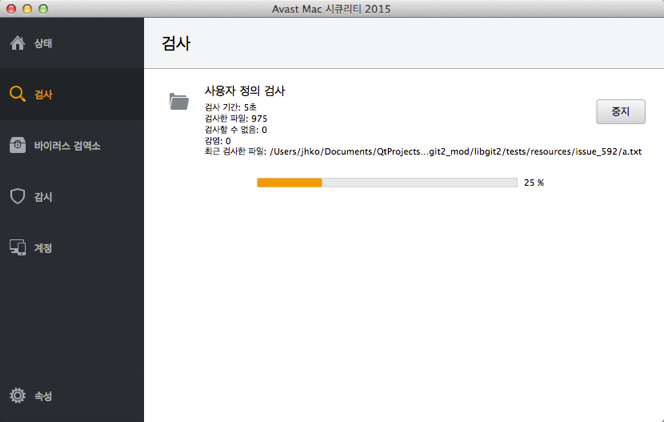
Task: Open the 상태 sidebar label
Action: pos(43,43)
